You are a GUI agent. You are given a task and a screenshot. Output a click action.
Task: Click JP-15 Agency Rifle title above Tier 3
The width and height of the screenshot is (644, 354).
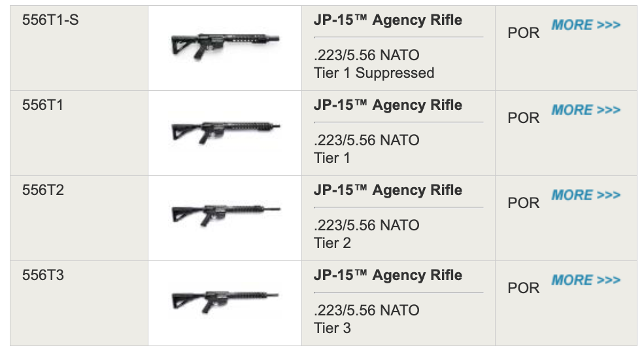pos(388,275)
